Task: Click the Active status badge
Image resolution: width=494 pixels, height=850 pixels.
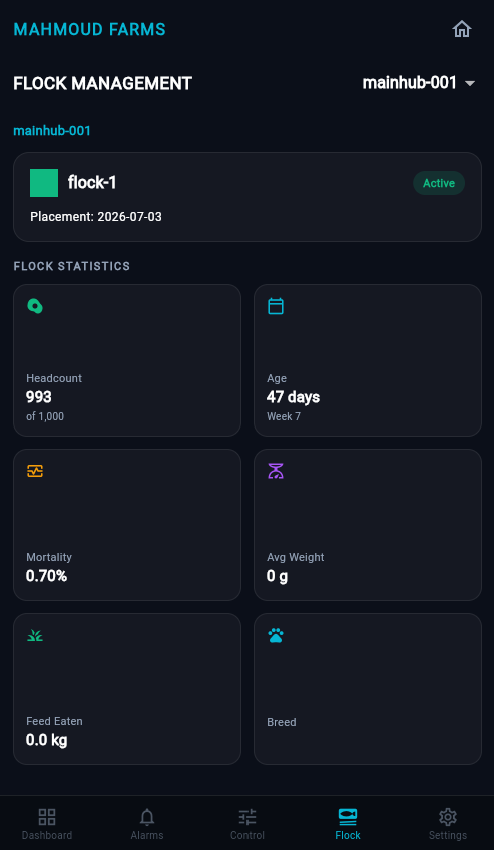Action: [x=439, y=183]
